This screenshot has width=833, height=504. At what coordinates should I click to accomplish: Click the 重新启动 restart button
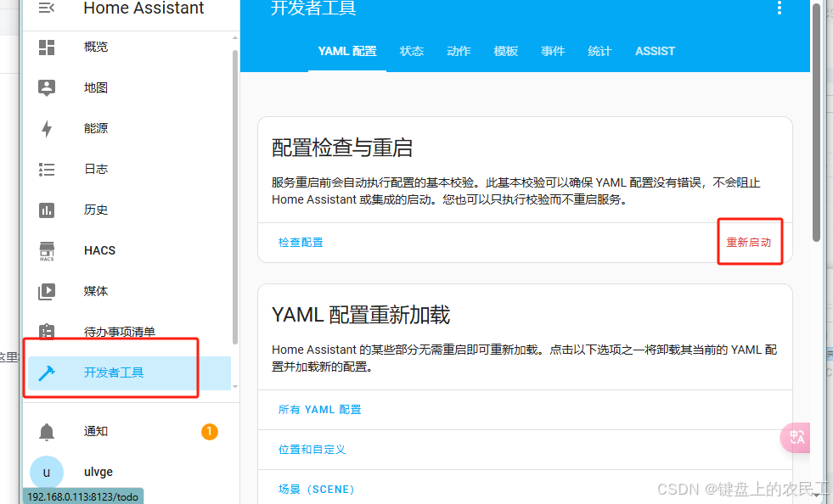(x=749, y=243)
